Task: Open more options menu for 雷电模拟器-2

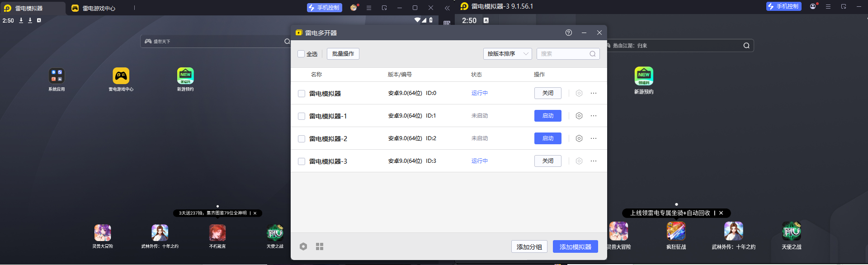Action: pyautogui.click(x=594, y=138)
